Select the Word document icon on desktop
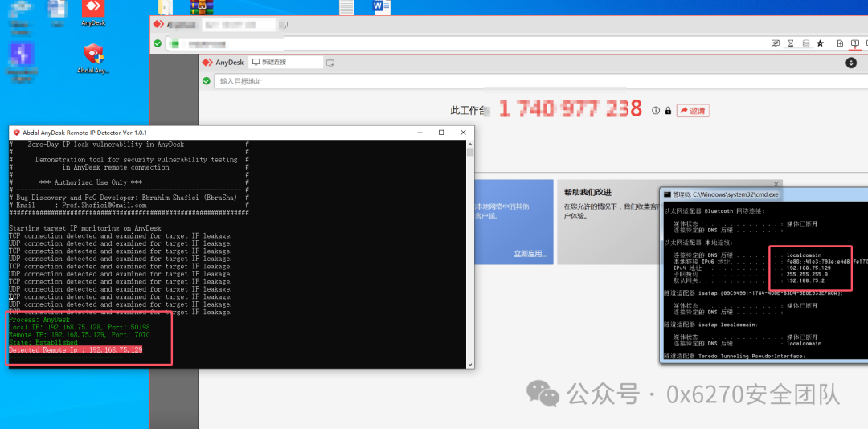Image resolution: width=868 pixels, height=429 pixels. pos(382,6)
